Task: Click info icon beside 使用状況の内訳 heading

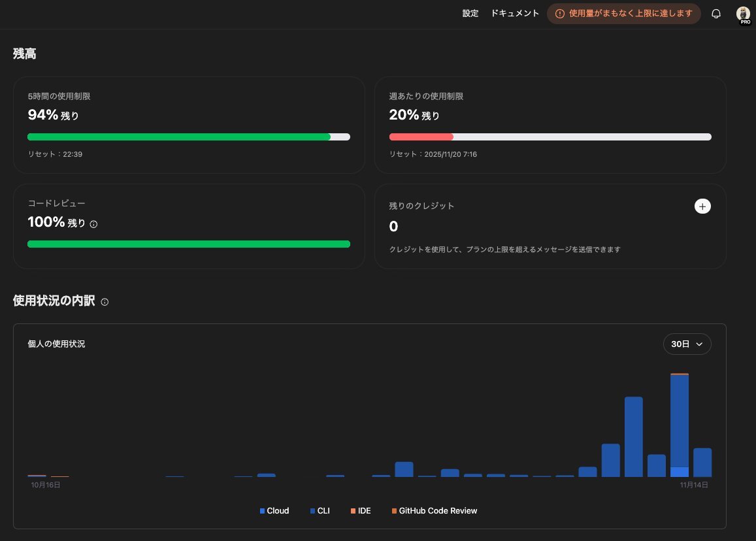Action: [x=105, y=302]
